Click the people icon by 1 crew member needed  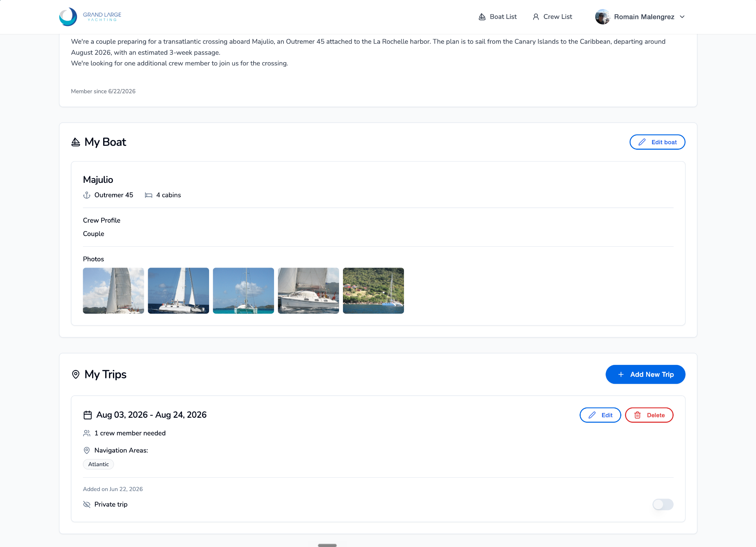(87, 433)
